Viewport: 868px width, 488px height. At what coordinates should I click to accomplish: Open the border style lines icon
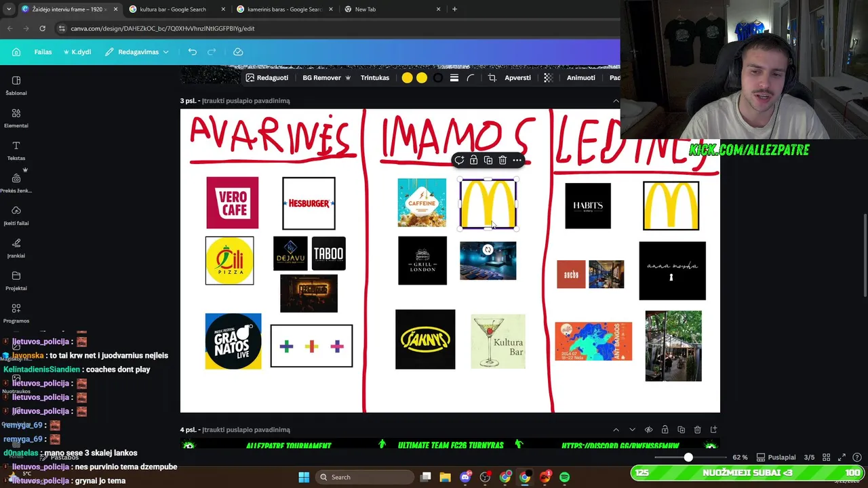454,78
